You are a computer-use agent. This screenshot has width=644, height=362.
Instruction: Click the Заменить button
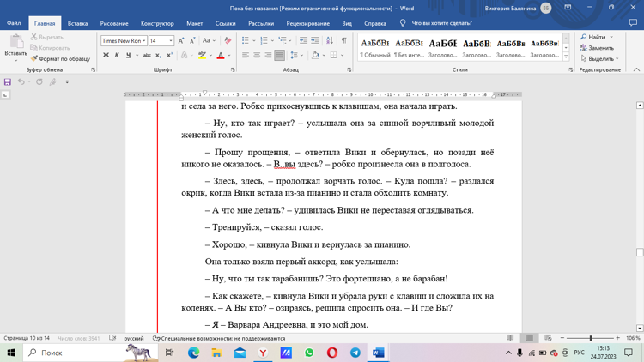pos(597,48)
